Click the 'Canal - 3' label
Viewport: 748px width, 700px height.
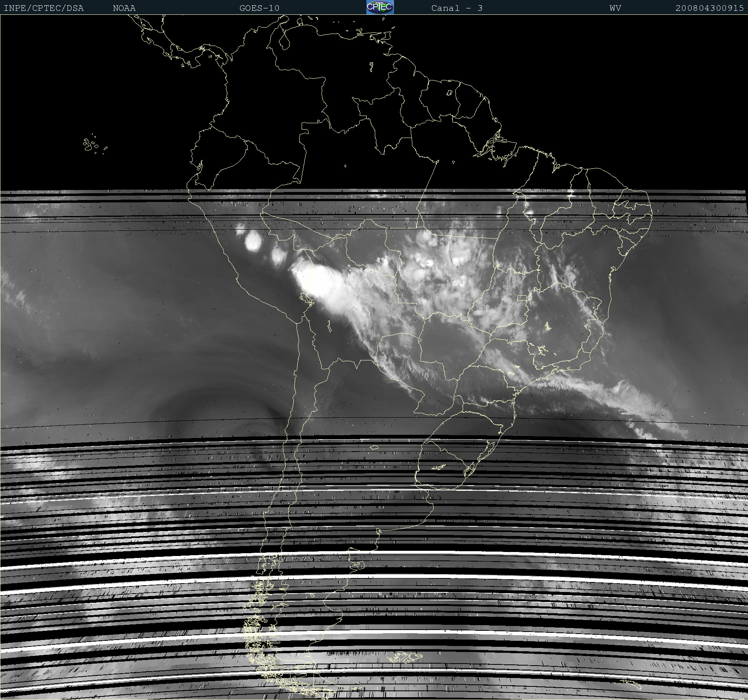click(457, 8)
